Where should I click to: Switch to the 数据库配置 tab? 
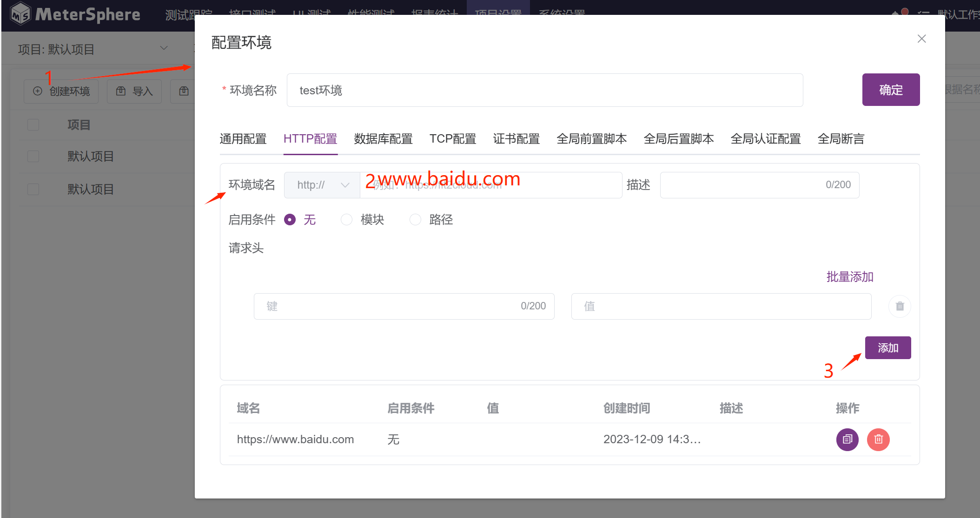[x=383, y=139]
